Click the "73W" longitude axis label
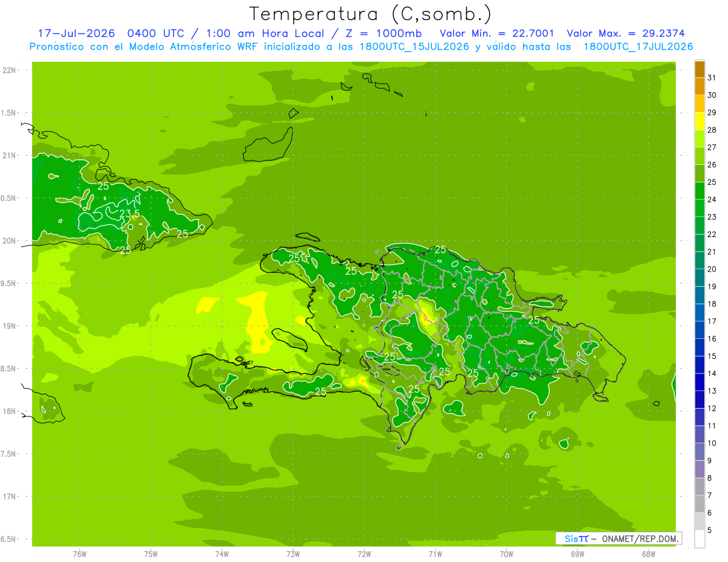Screen dimensions: 728x562 [293, 554]
